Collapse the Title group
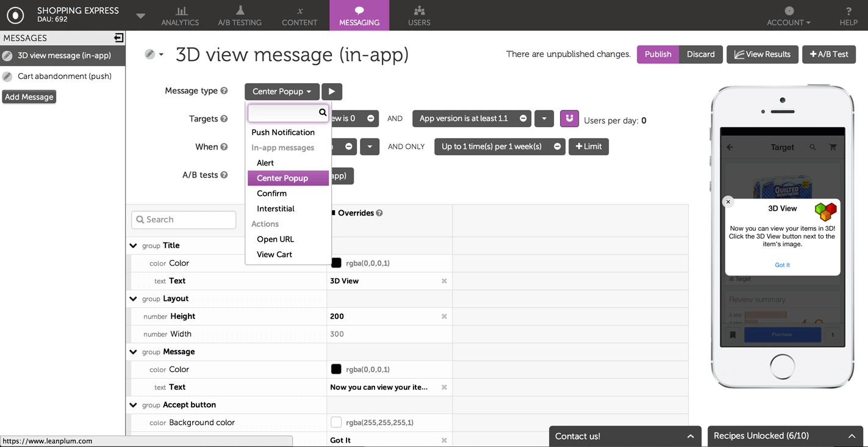 [x=134, y=245]
